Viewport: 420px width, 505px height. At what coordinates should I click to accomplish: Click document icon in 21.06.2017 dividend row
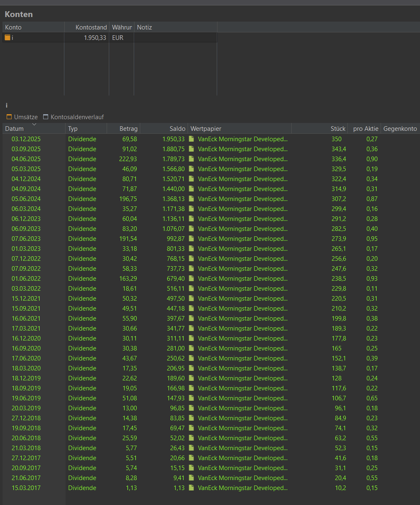[191, 478]
